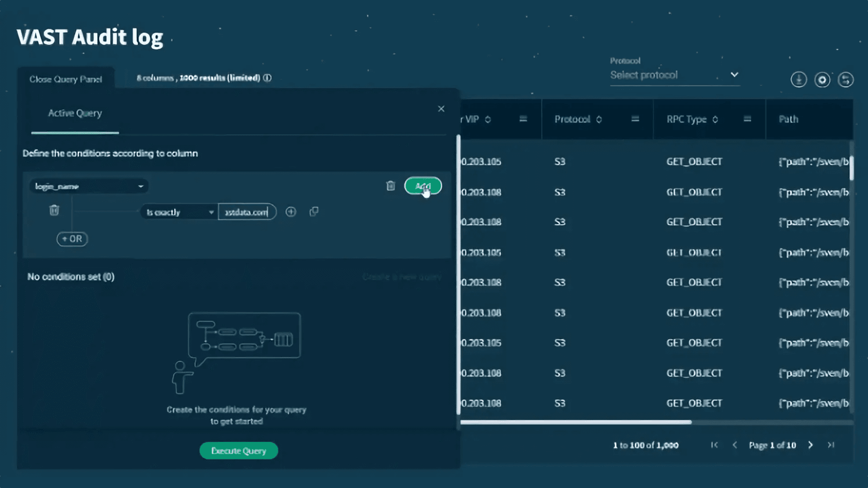
Task: Switch to the Active Query tab
Action: click(x=75, y=113)
